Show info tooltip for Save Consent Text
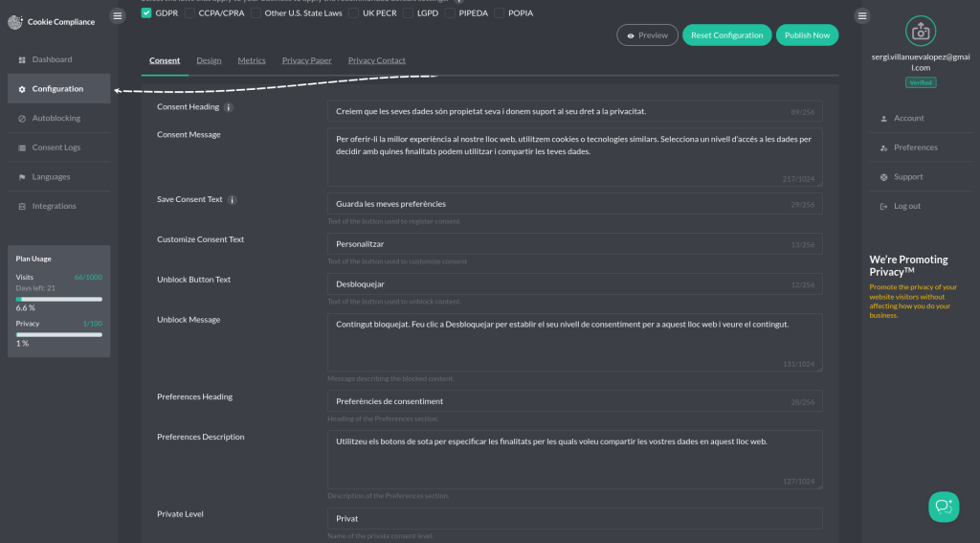980x543 pixels. click(x=233, y=200)
